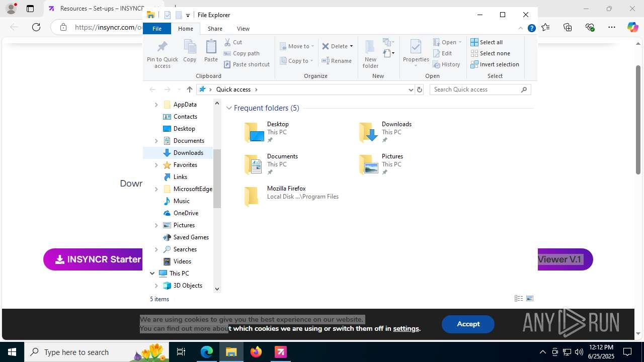Viewport: 644px width, 362px height.
Task: Click the History command in ribbon
Action: [x=446, y=64]
